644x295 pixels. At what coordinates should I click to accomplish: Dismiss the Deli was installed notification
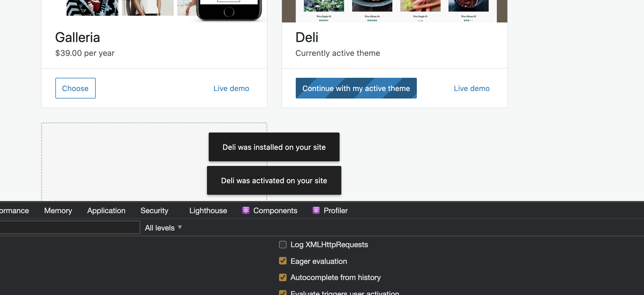274,147
